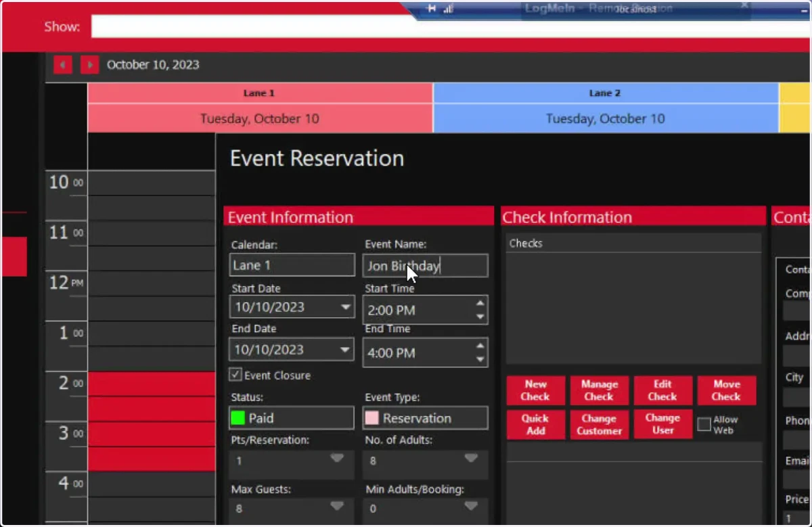
Task: Select the Lane 1 column header
Action: point(260,93)
